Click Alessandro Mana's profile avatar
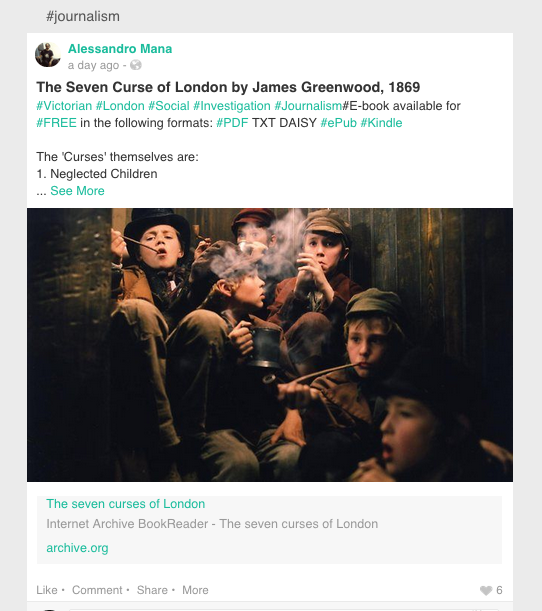This screenshot has width=542, height=611. coord(48,55)
